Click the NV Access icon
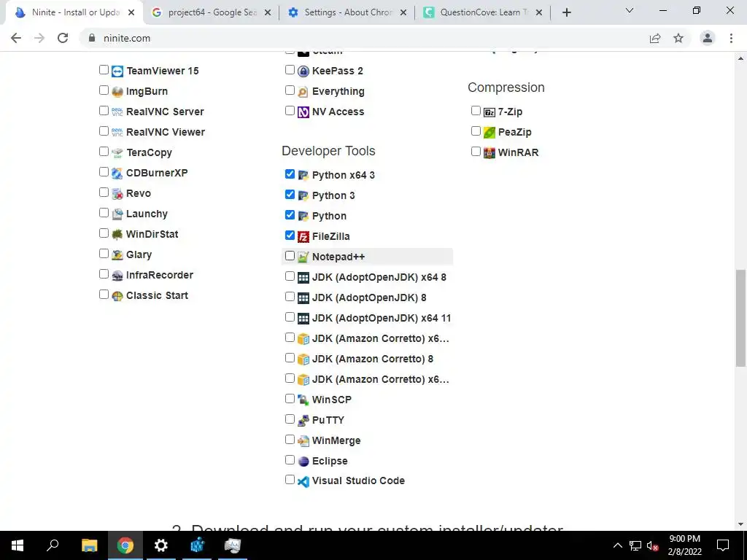The width and height of the screenshot is (747, 560). pyautogui.click(x=303, y=112)
